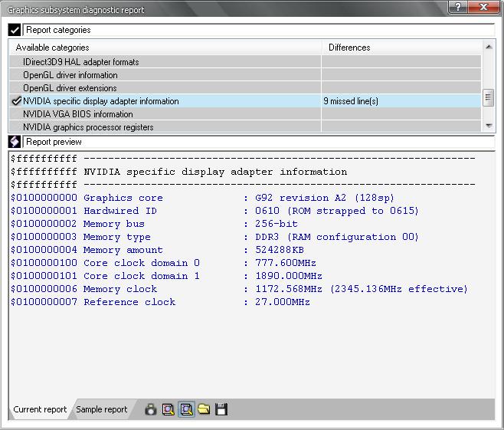Open report using the yellow folder icon

click(204, 409)
